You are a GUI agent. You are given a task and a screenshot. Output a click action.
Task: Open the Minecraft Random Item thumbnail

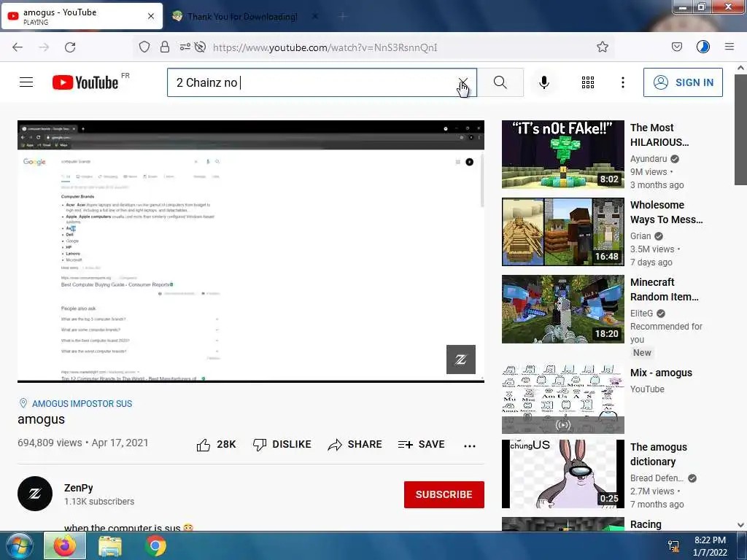[x=562, y=308]
